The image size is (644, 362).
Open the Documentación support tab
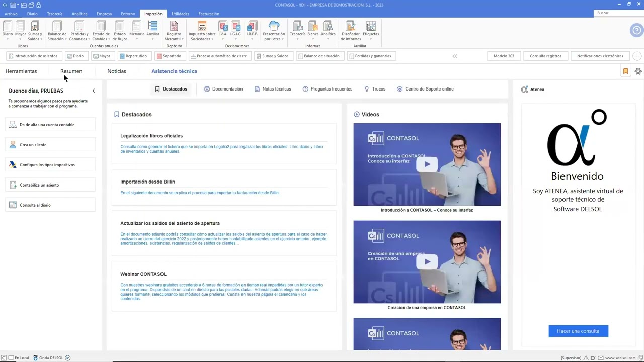(x=223, y=89)
